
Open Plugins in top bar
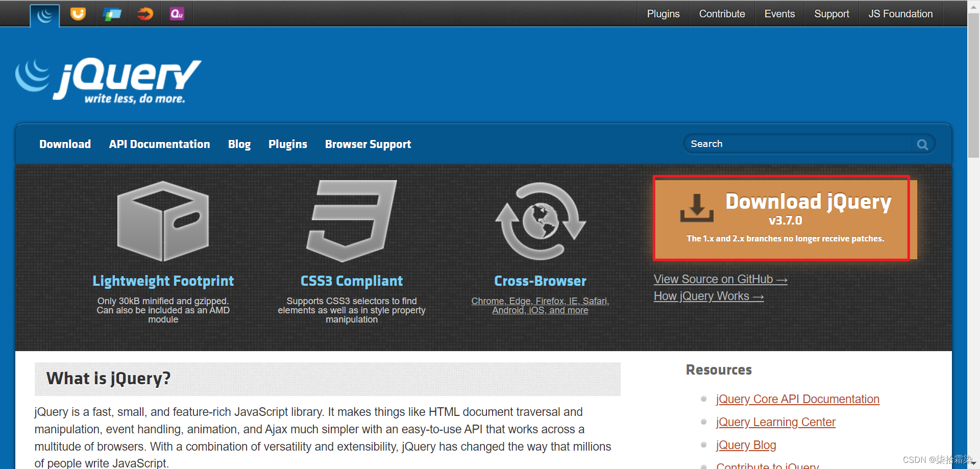tap(663, 14)
